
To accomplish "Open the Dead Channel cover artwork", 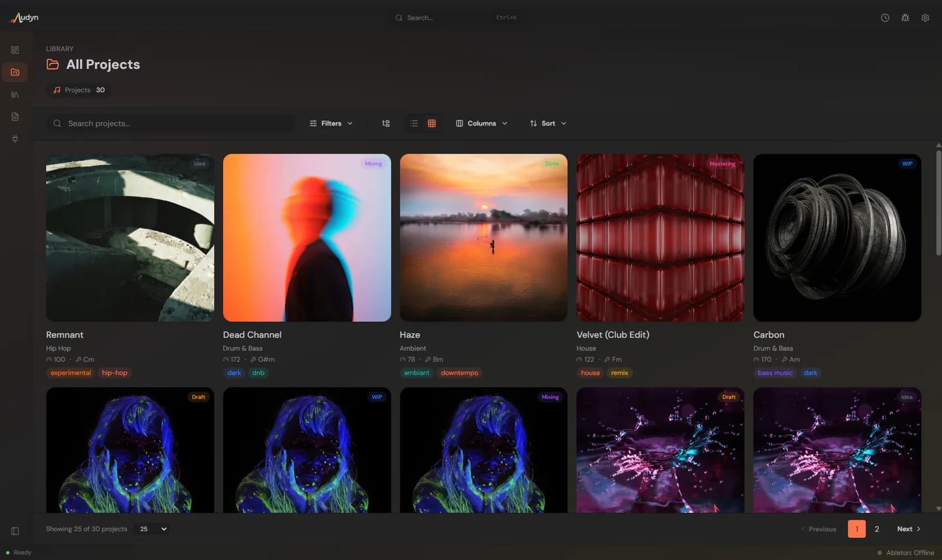I will [307, 238].
